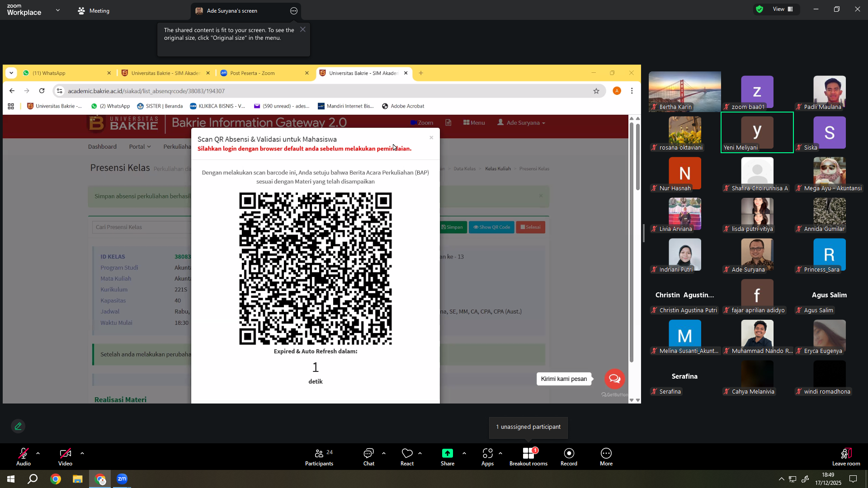Select rosana oktaviani participant tile
This screenshot has height=488, width=868.
point(685,132)
